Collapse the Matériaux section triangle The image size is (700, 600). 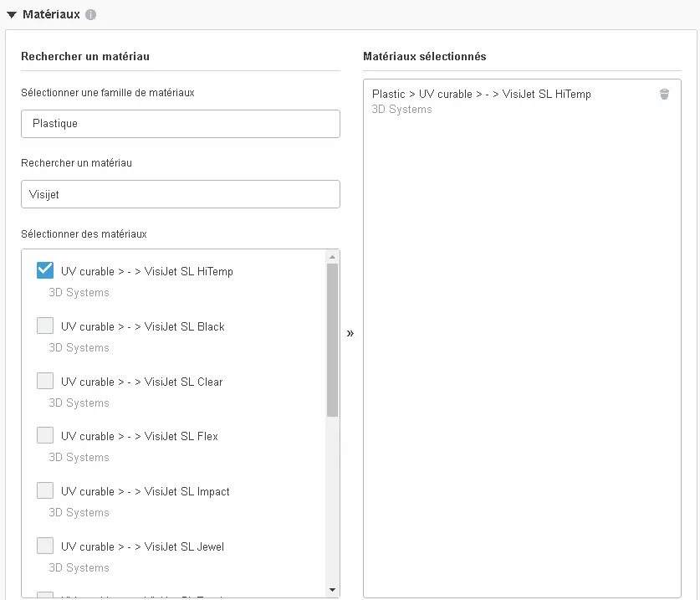click(12, 15)
